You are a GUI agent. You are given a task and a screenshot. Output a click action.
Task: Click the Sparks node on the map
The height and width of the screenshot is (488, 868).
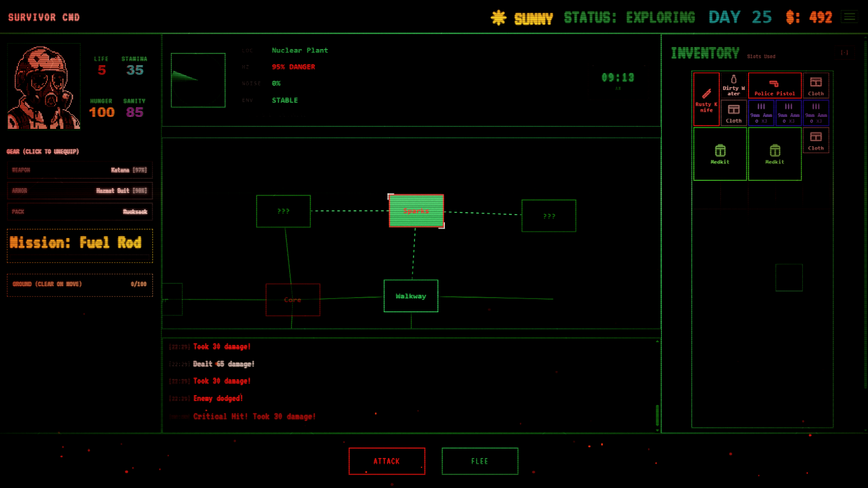coord(416,211)
